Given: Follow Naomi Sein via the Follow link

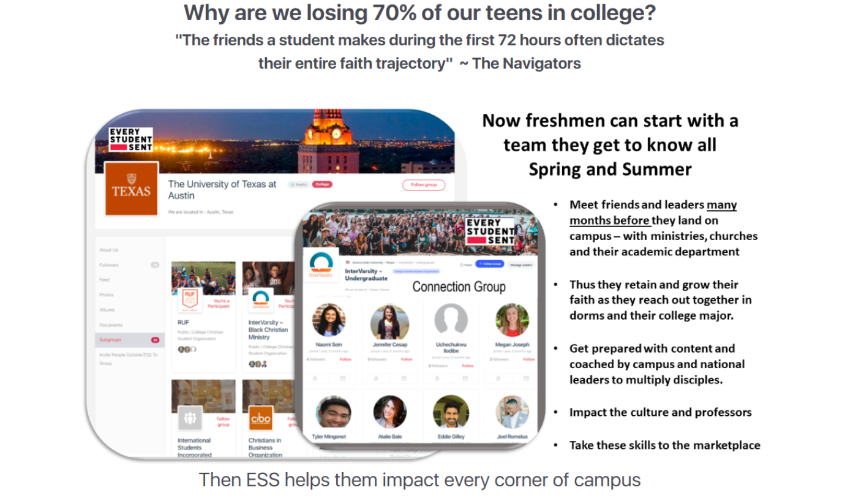Looking at the screenshot, I should pyautogui.click(x=345, y=359).
